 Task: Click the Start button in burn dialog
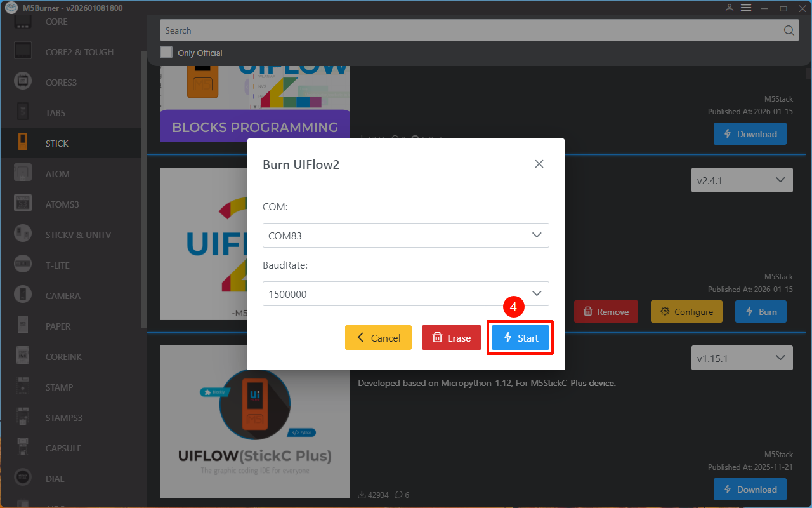tap(520, 338)
